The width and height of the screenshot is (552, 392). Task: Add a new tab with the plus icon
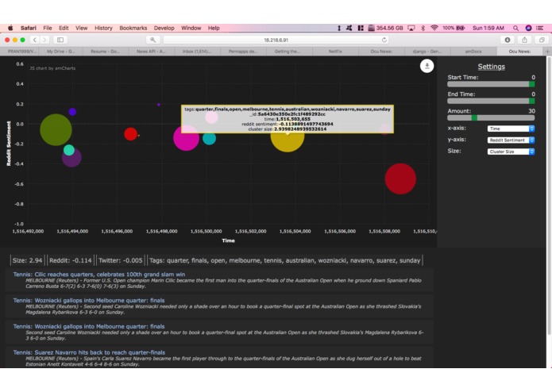click(x=547, y=52)
